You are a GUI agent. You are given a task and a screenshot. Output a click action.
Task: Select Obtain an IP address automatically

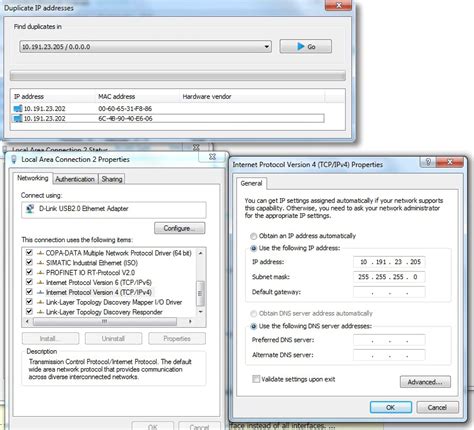pyautogui.click(x=253, y=236)
